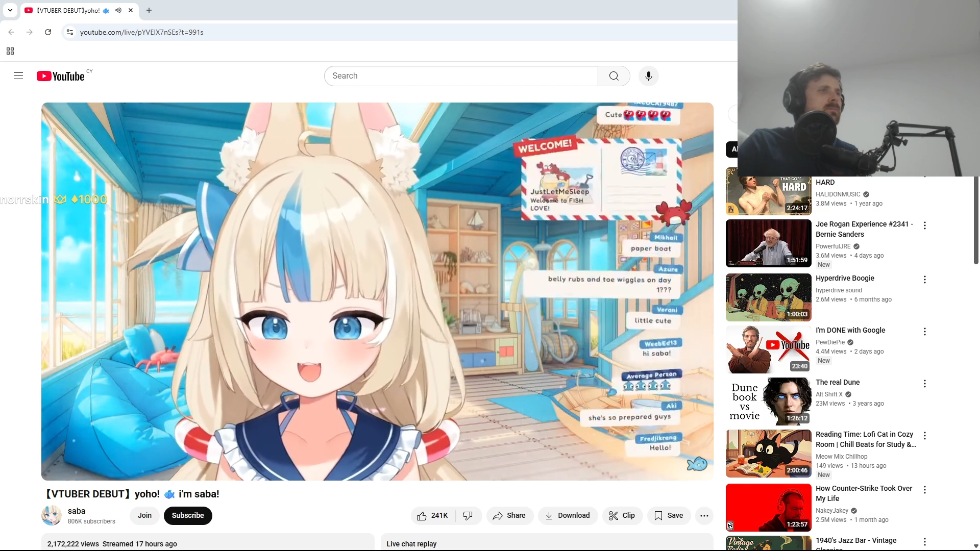The width and height of the screenshot is (980, 551).
Task: Click the Share button
Action: pos(509,516)
